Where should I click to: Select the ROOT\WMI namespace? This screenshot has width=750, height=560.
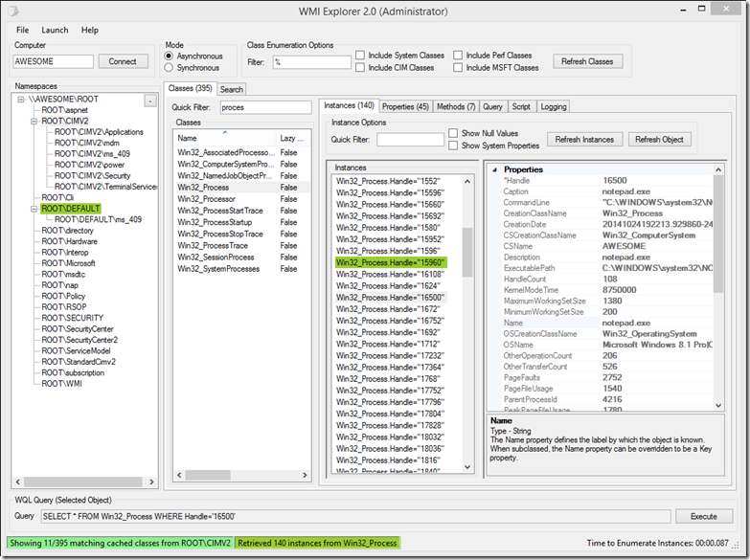pos(61,384)
